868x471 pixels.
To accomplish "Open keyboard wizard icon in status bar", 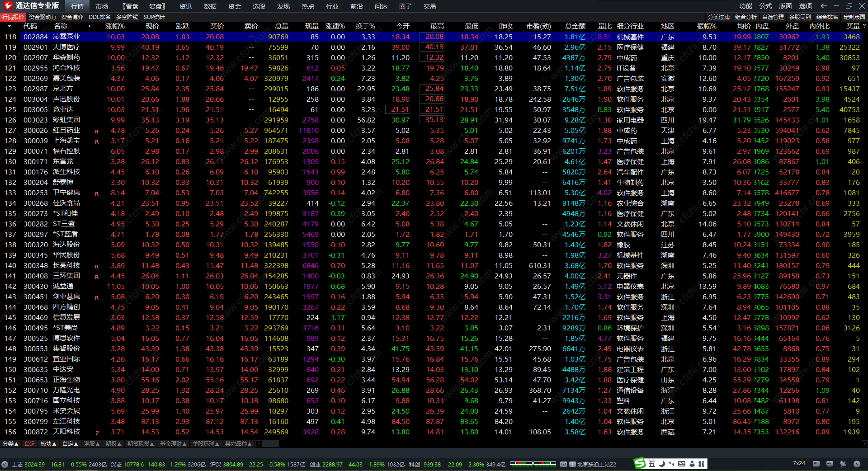I will [x=816, y=464].
